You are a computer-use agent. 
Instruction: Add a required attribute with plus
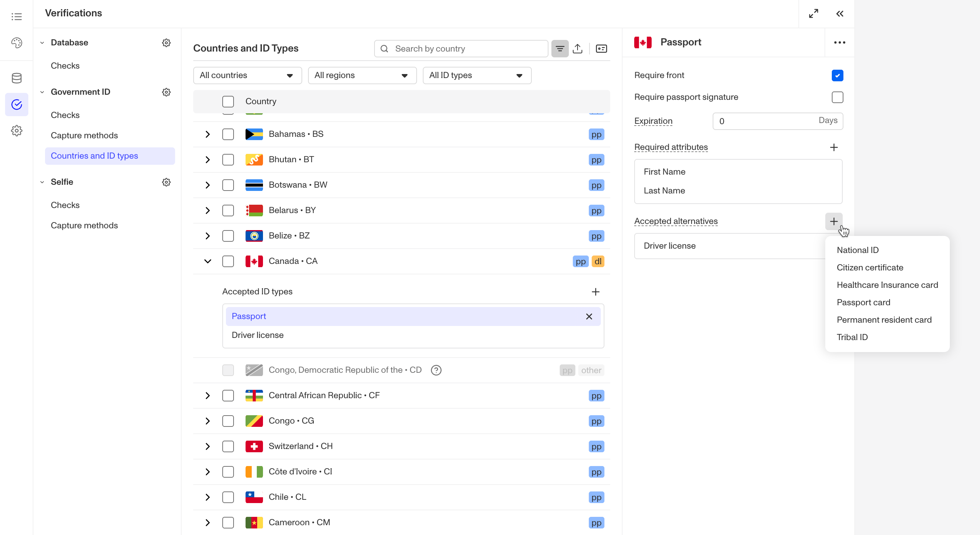[834, 147]
